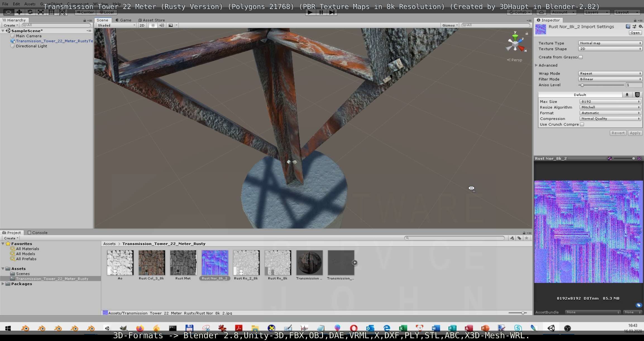Click the Apply button

point(635,133)
